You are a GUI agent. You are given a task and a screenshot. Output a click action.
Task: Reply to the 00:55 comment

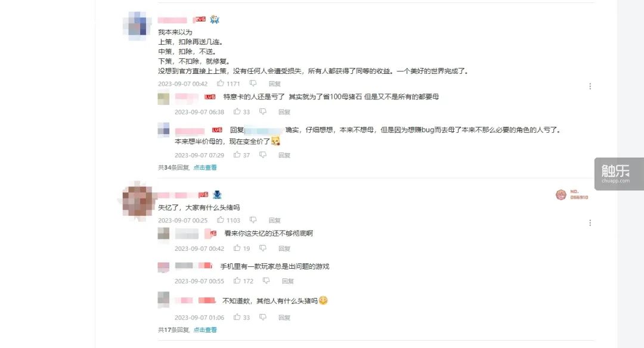[288, 281]
